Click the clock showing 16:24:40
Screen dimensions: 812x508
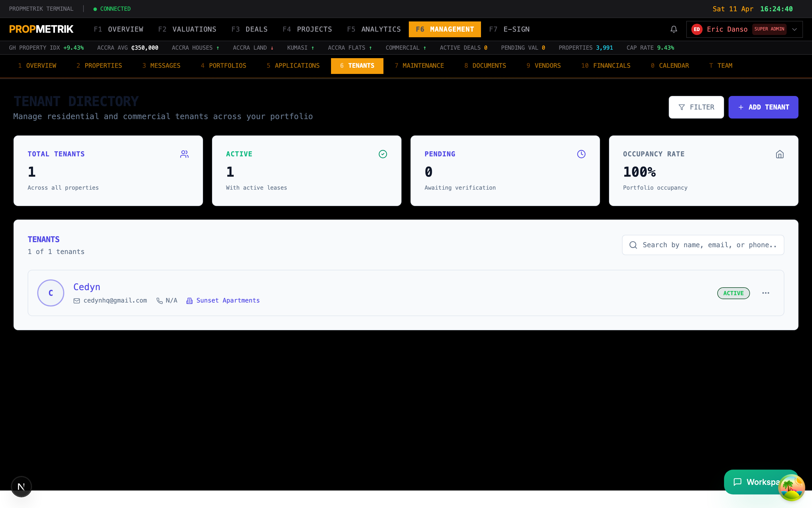click(x=776, y=9)
